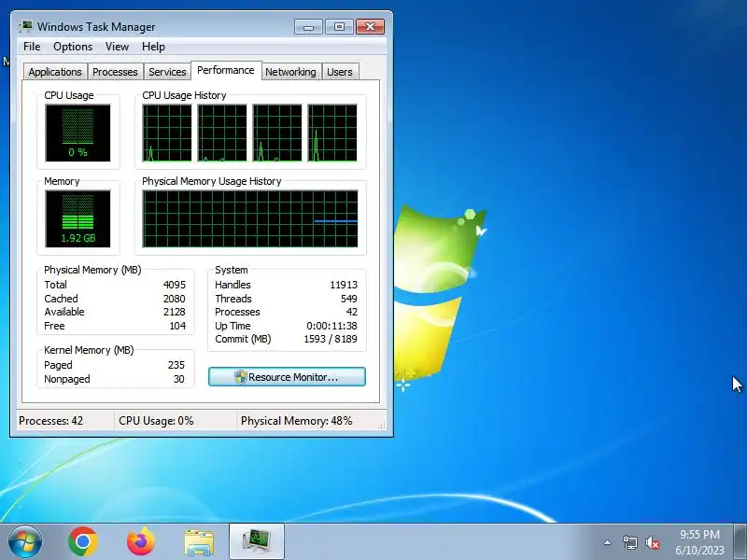Click the Cached value 2080
This screenshot has width=747, height=560.
175,299
